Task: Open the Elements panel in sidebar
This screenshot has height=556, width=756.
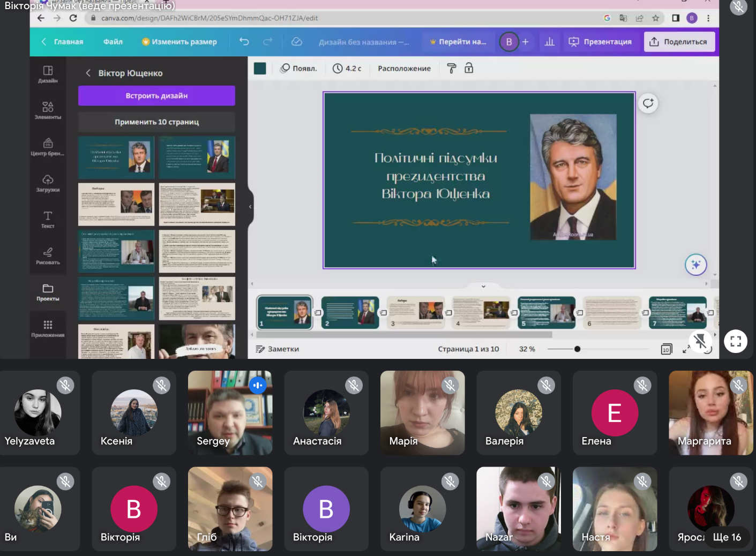Action: pyautogui.click(x=48, y=110)
